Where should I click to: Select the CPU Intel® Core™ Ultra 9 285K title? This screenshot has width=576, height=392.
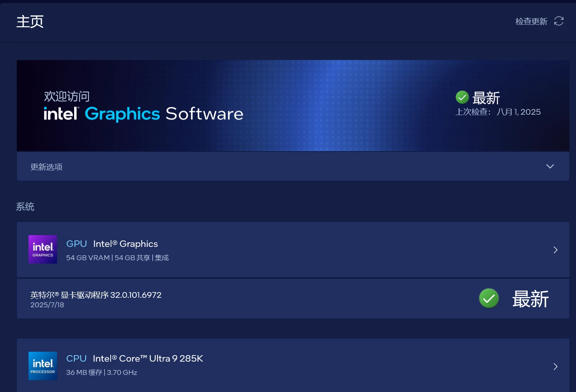(135, 359)
